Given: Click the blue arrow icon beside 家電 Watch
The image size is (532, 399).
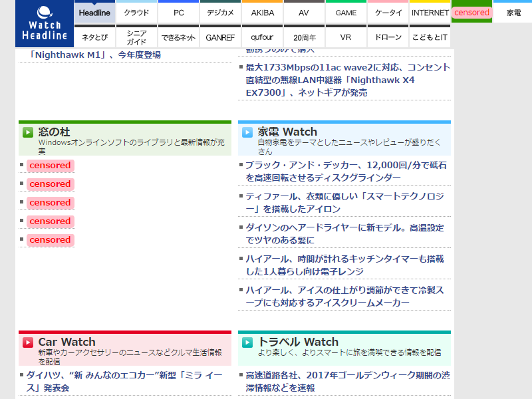Looking at the screenshot, I should click(x=247, y=132).
